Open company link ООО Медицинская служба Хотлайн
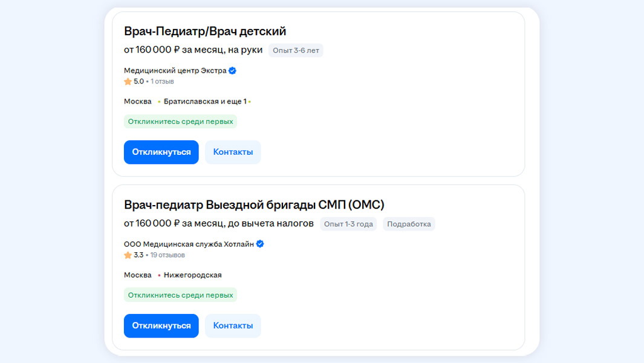 click(189, 244)
